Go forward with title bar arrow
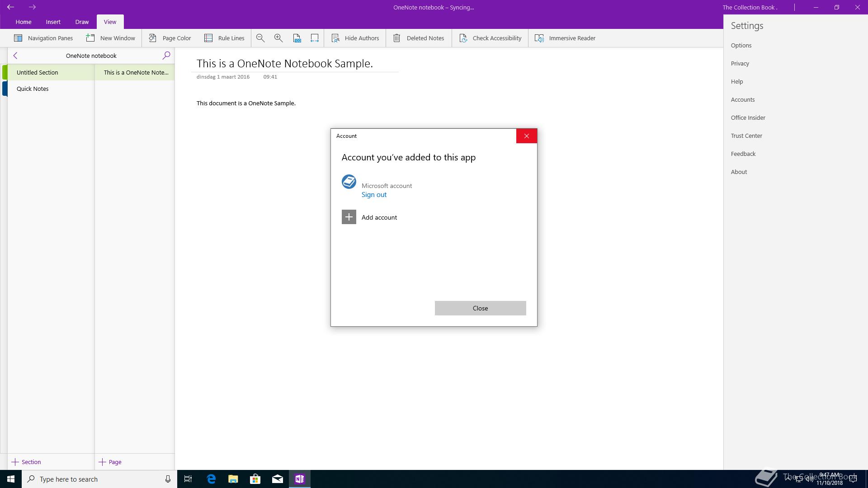 coord(32,7)
